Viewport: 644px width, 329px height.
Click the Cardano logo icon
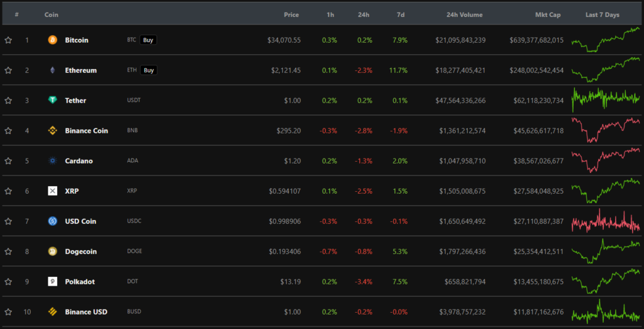pyautogui.click(x=53, y=161)
